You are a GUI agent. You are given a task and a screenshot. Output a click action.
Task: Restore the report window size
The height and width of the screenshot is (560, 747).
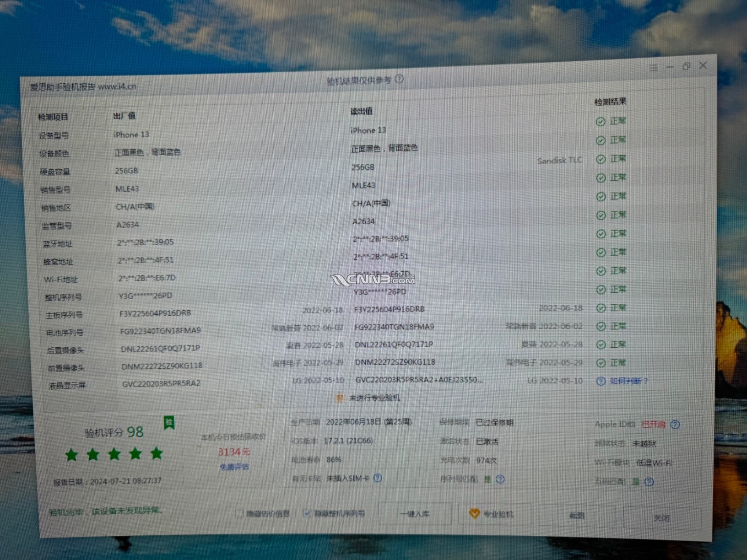[686, 66]
